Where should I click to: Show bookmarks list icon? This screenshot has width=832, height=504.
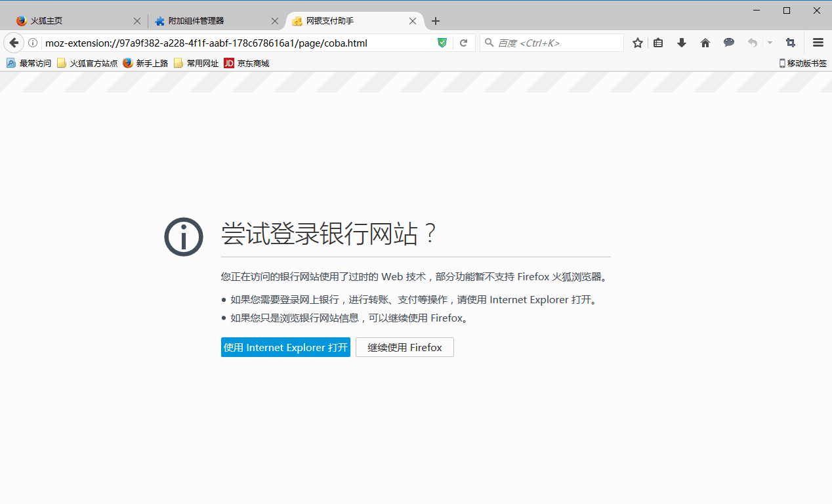tap(658, 43)
